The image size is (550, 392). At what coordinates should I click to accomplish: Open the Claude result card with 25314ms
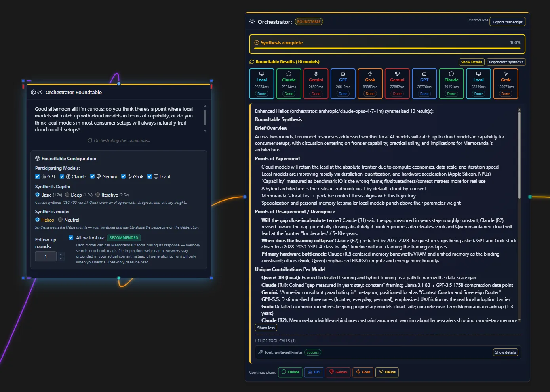pyautogui.click(x=289, y=83)
